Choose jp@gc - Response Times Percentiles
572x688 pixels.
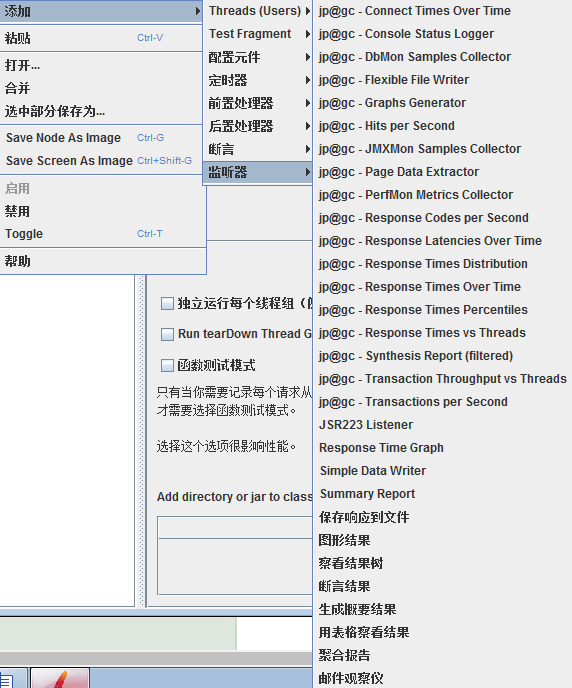tap(443, 310)
